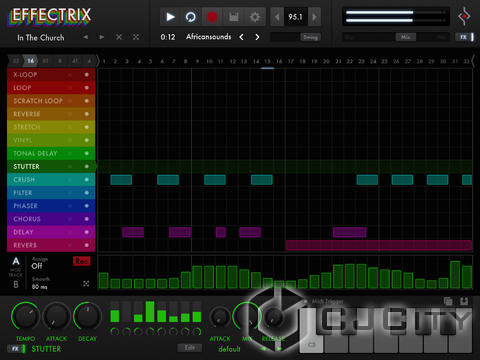
Task: Tap the first small knob under step bars
Action: [x=114, y=332]
